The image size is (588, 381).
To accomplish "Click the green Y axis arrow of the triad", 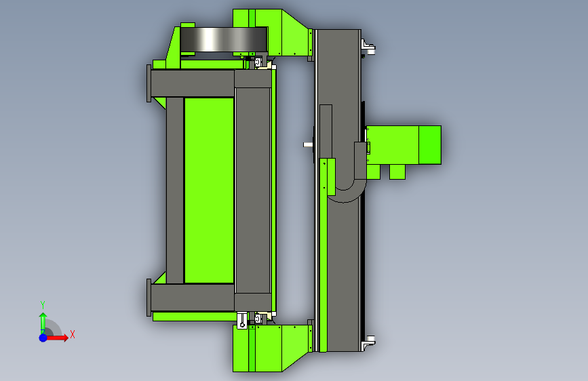I will (43, 323).
